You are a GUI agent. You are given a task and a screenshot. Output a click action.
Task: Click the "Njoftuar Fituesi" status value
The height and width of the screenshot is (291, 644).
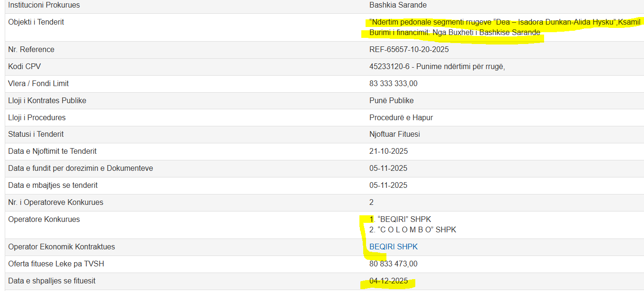[394, 134]
